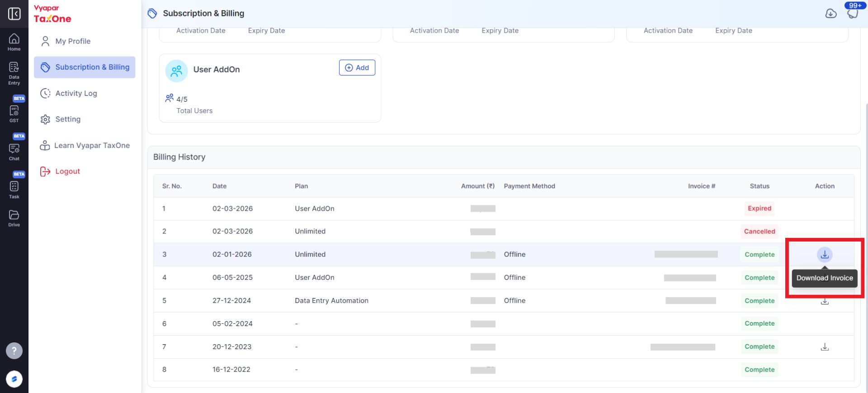This screenshot has width=868, height=393.
Task: Open Data Entry from the dark sidebar
Action: [14, 73]
